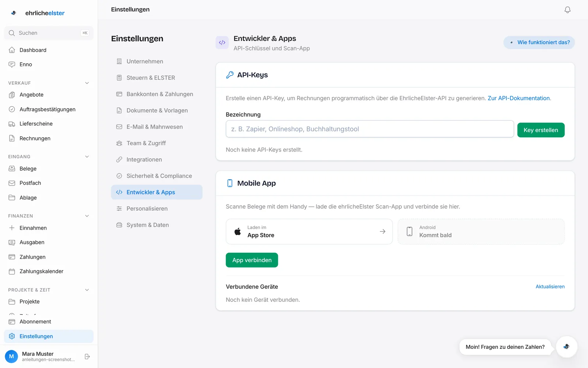588x368 pixels.
Task: Click the notification bell icon
Action: tap(567, 10)
